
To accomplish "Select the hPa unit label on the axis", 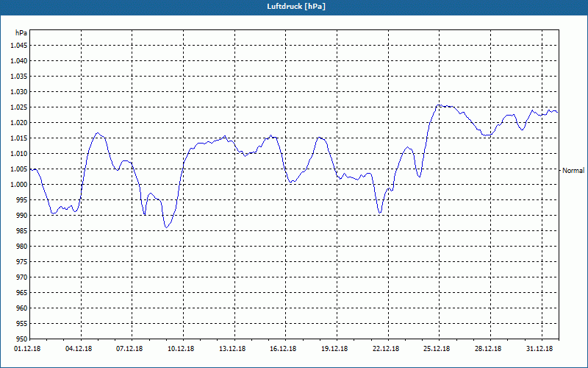I will (x=21, y=33).
